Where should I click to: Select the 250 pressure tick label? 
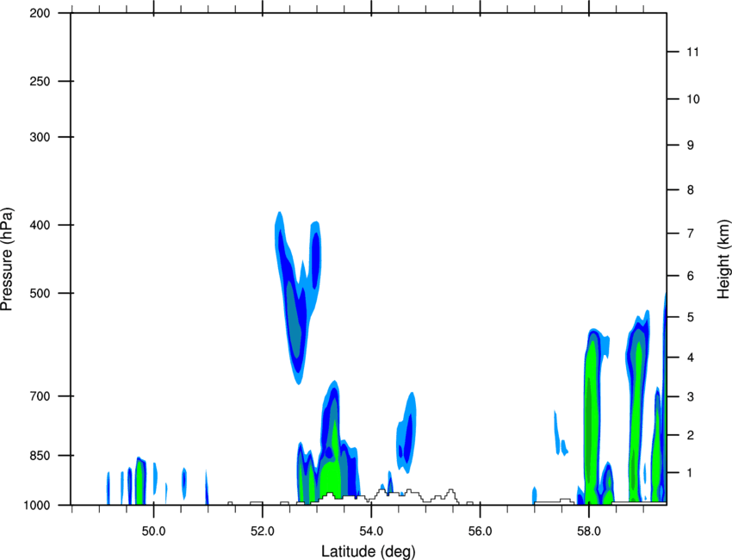pyautogui.click(x=40, y=81)
